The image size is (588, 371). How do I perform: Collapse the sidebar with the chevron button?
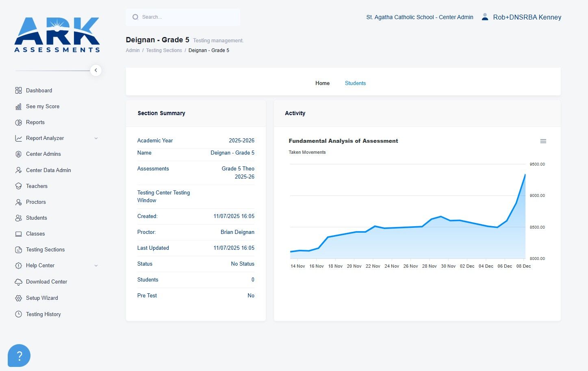tap(95, 70)
